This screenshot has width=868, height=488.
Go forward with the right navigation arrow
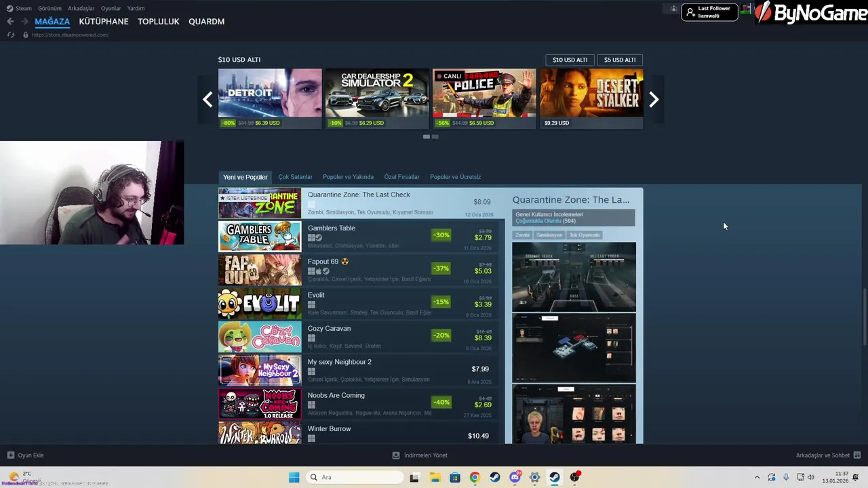point(24,22)
